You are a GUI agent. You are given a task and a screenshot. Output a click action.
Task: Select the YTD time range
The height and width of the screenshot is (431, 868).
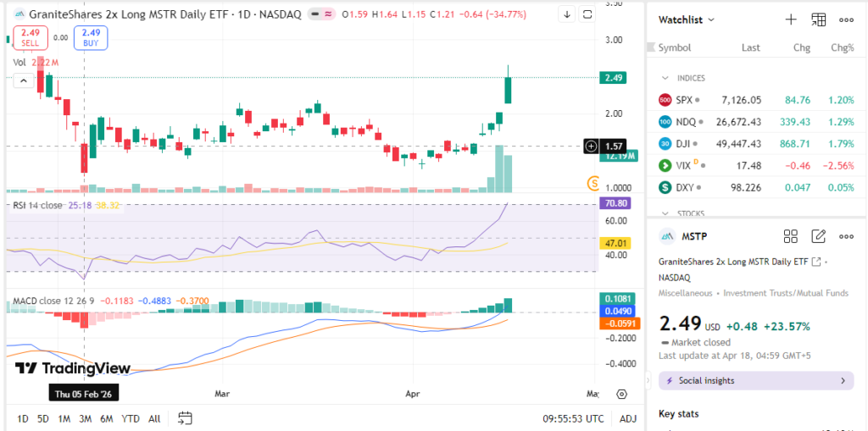131,418
